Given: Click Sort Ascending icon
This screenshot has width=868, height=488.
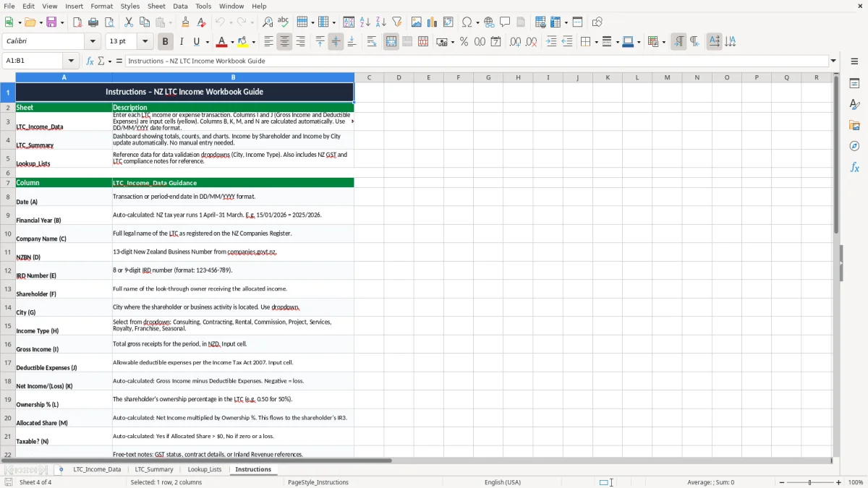Looking at the screenshot, I should tap(365, 22).
